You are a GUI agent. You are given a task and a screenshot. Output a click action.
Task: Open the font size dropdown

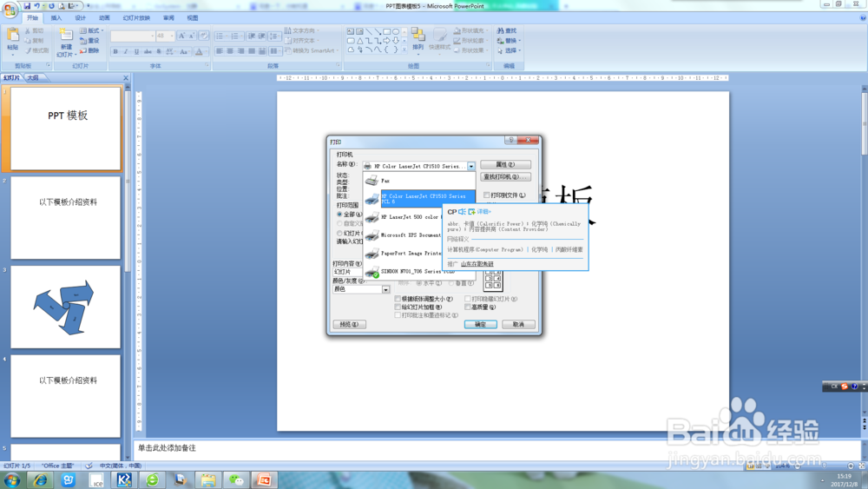click(x=172, y=36)
